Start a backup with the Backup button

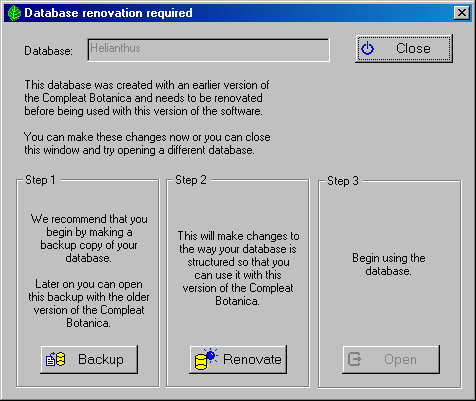pos(89,359)
